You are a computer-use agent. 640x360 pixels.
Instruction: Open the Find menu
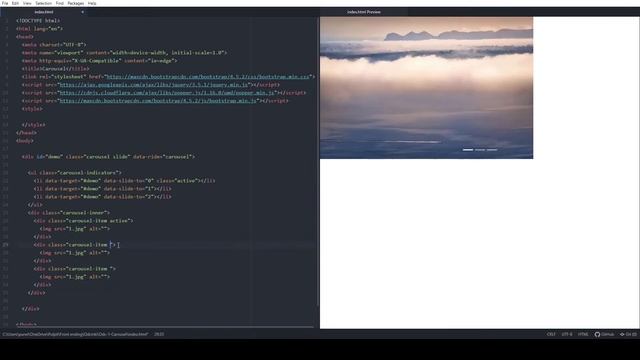pos(60,3)
